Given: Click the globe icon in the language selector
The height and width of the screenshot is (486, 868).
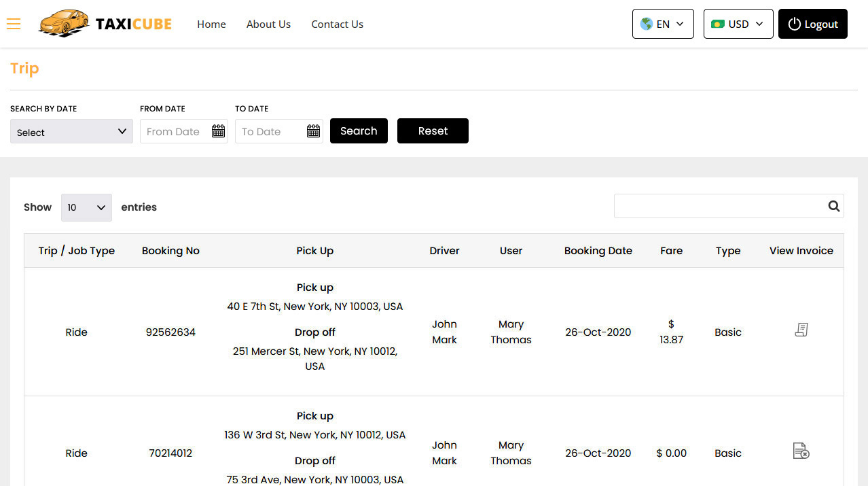Looking at the screenshot, I should click(x=647, y=23).
